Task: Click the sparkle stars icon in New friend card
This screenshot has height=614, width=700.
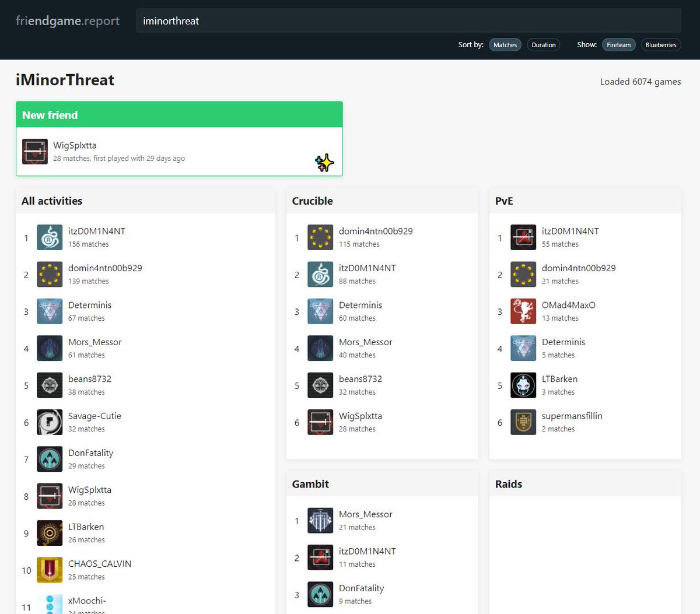Action: coord(324,163)
